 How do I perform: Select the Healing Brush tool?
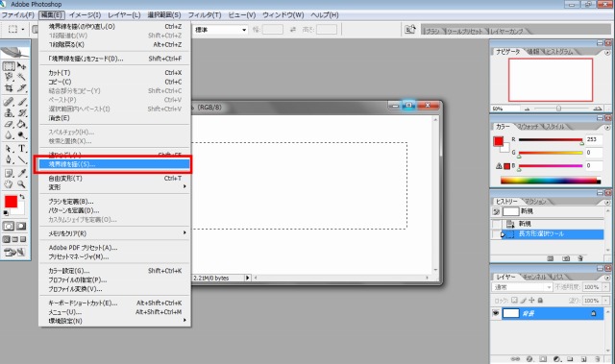[x=9, y=102]
